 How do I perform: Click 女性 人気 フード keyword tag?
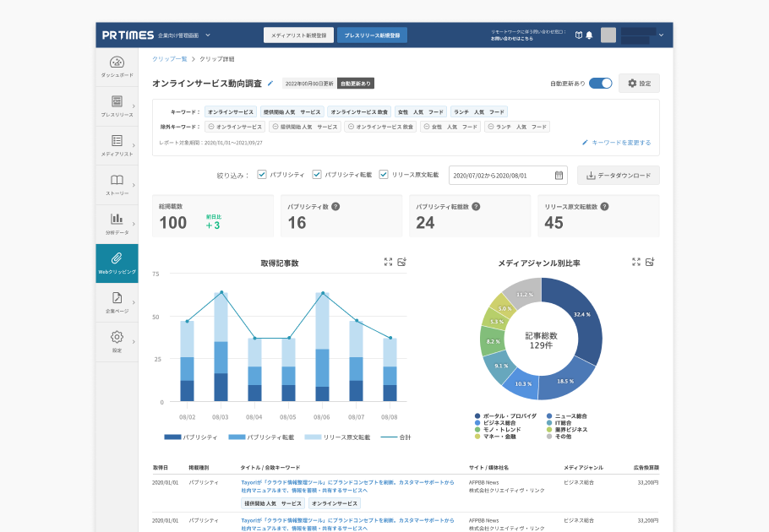[421, 112]
